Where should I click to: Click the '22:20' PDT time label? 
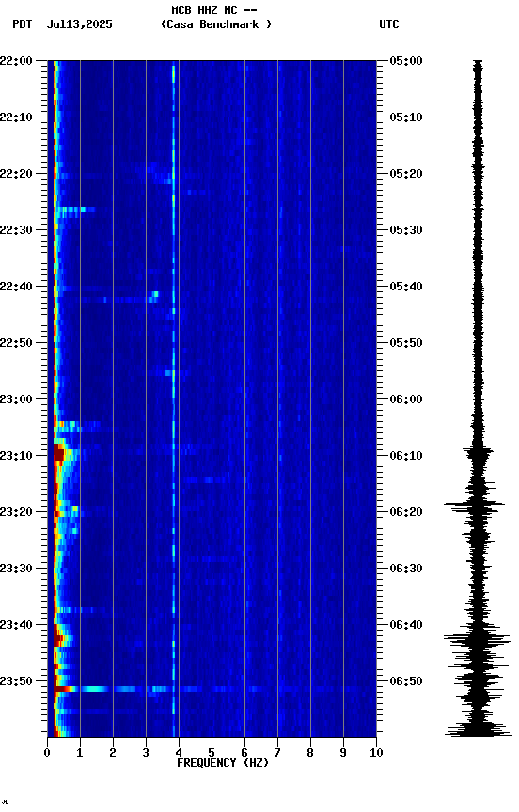pos(16,174)
